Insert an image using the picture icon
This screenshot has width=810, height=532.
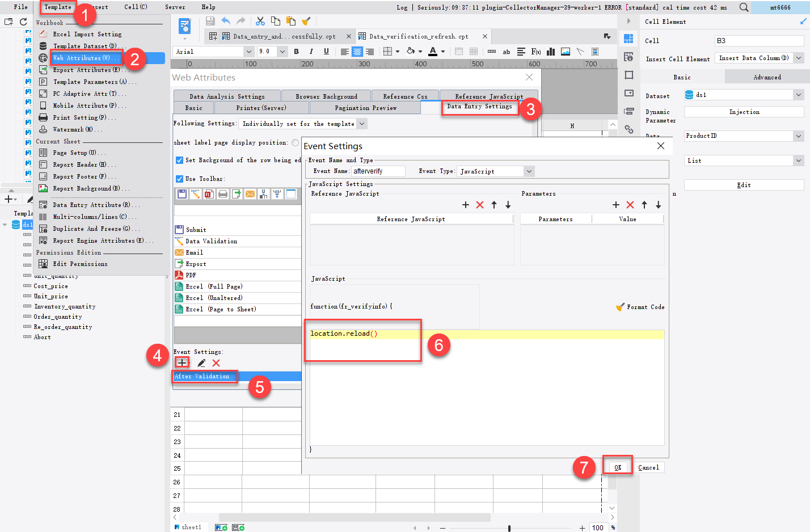click(566, 52)
